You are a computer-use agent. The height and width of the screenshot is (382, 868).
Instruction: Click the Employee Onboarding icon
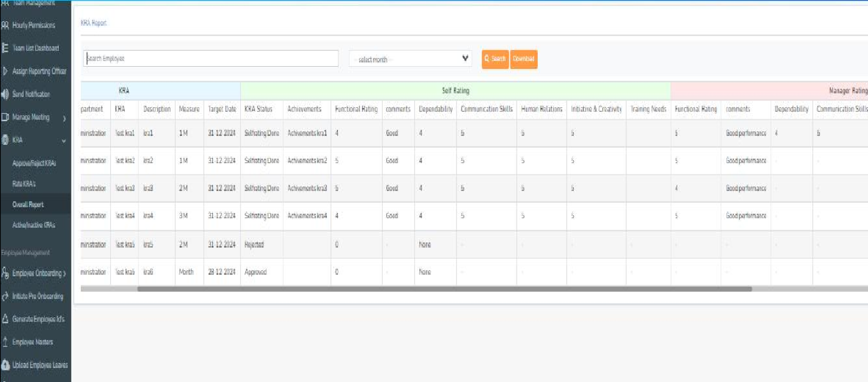pyautogui.click(x=5, y=273)
